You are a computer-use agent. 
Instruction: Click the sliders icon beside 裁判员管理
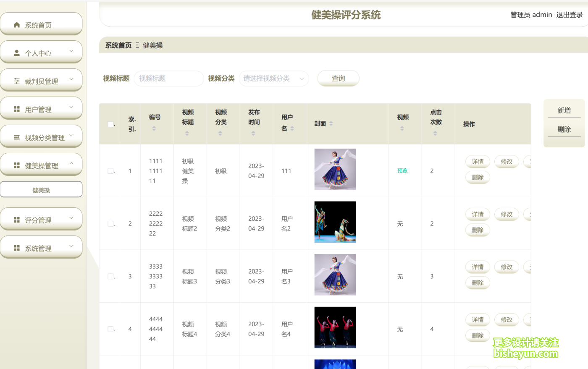(x=17, y=81)
